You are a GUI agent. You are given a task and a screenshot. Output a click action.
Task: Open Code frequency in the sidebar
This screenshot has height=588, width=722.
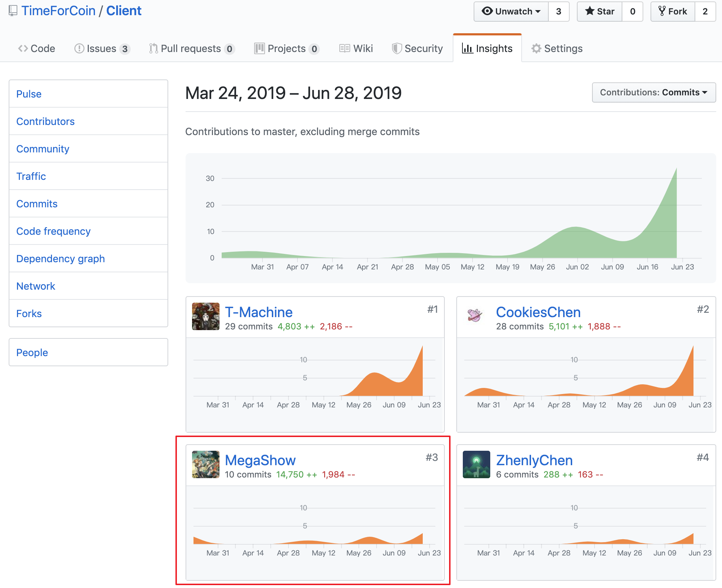[x=88, y=231]
